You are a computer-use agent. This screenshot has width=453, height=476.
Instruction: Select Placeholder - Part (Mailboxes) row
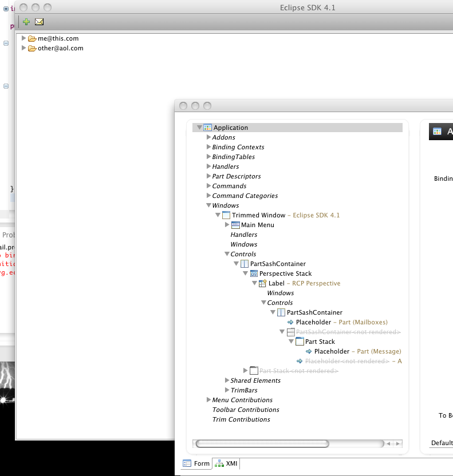coord(342,322)
